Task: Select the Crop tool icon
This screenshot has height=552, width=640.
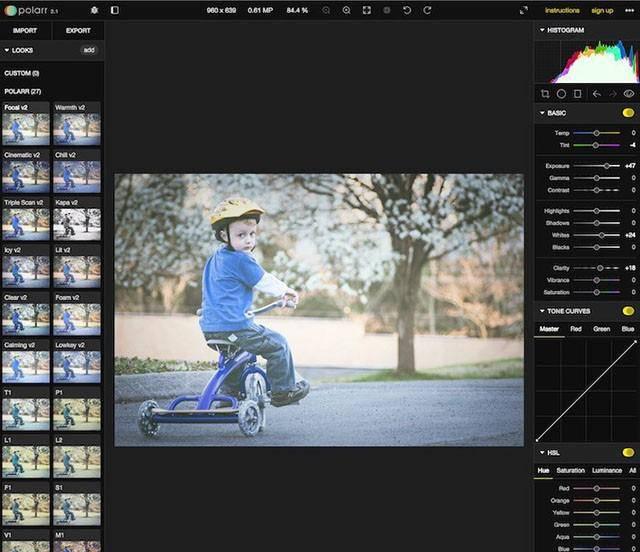Action: [545, 94]
